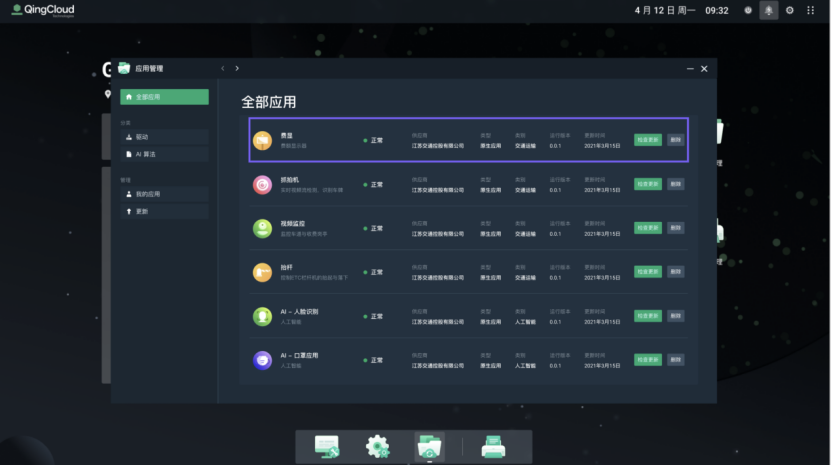Open notifications bell in top bar
The width and height of the screenshot is (831, 465).
[x=768, y=10]
